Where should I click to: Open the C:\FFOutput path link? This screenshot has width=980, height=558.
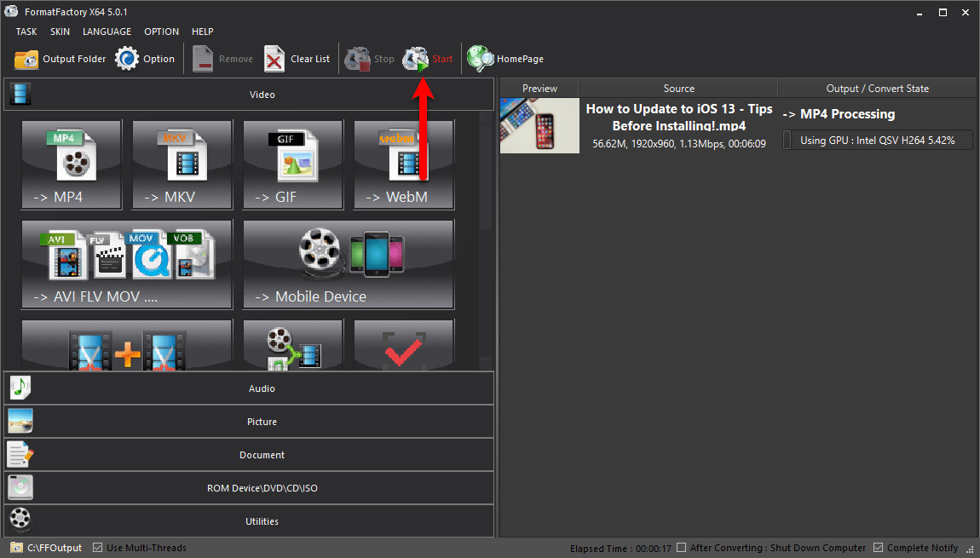[55, 548]
